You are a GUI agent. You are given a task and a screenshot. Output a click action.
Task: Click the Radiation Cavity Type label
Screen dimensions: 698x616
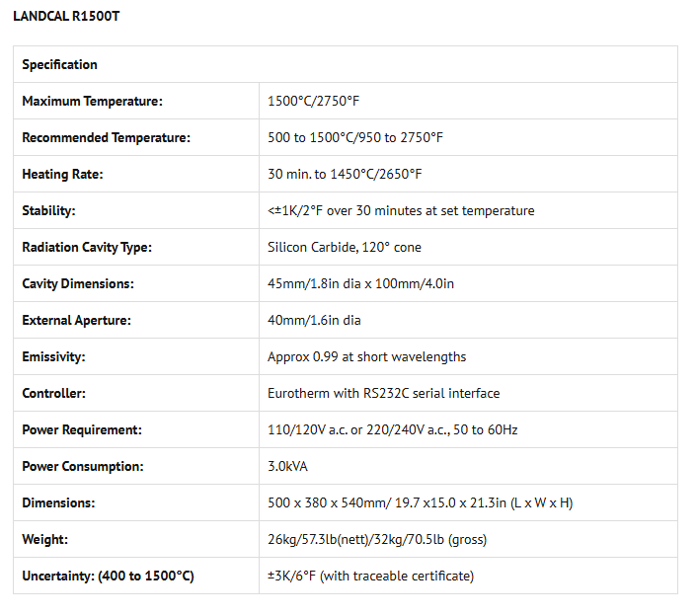click(x=87, y=247)
